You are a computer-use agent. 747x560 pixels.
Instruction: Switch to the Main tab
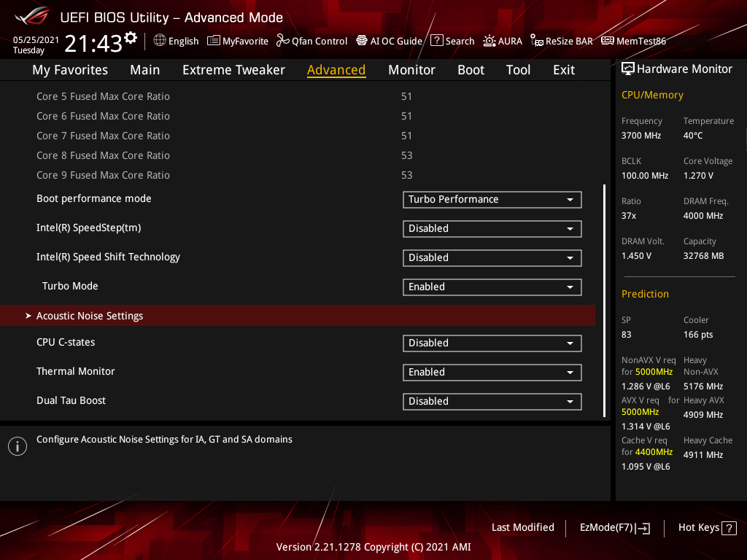(145, 70)
